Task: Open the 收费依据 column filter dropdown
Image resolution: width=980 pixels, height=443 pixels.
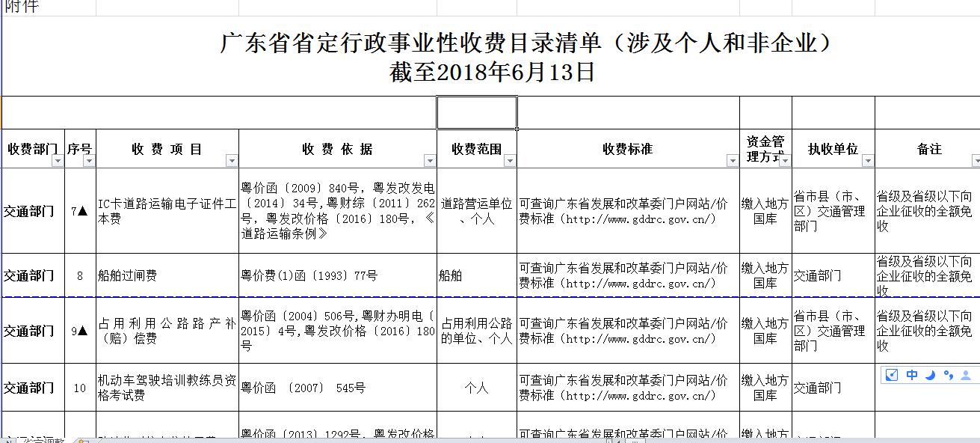Action: (x=430, y=161)
